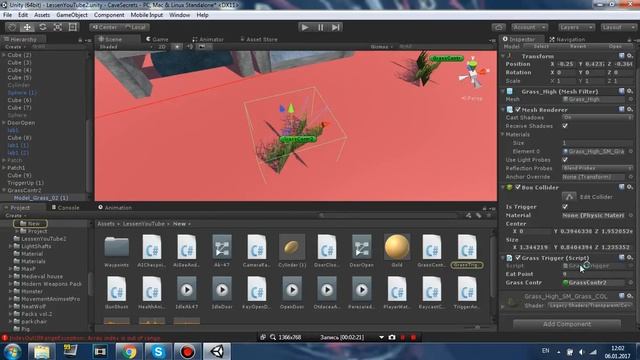The image size is (640, 360).
Task: Toggle scene lighting button
Action: 177,47
